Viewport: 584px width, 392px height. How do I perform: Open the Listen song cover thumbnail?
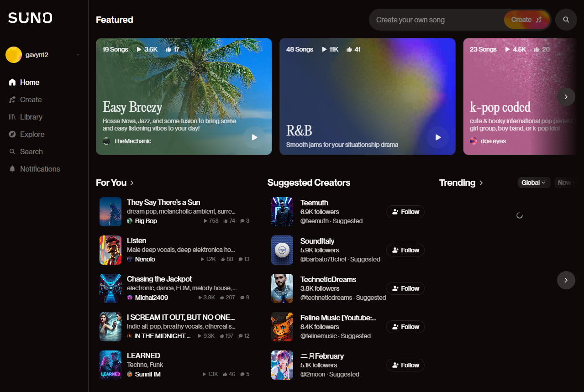(x=110, y=250)
